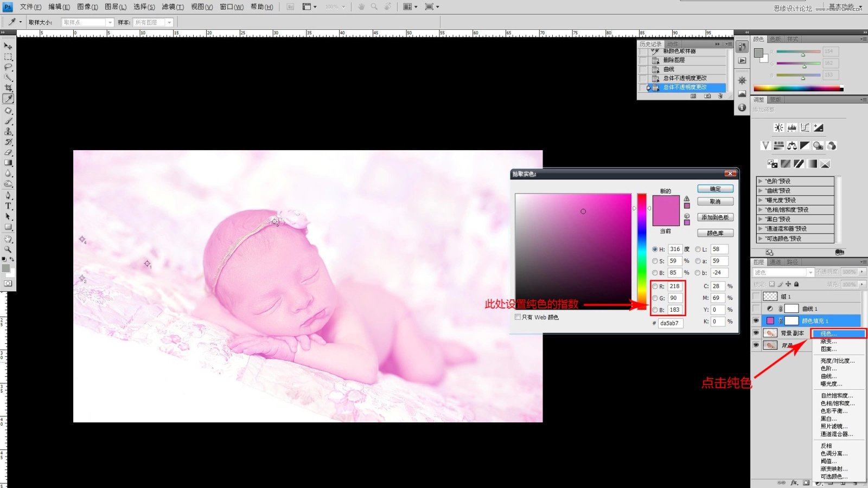This screenshot has height=488, width=868.
Task: Click the 添加到色板 button
Action: [x=715, y=217]
